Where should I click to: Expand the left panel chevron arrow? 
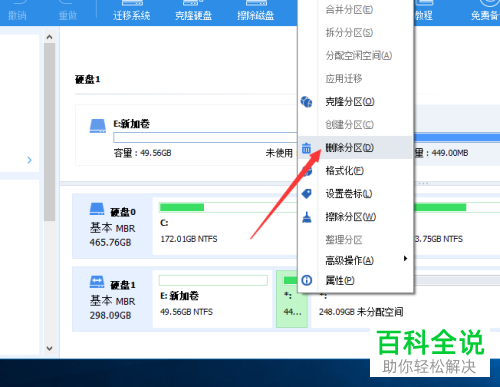point(29,160)
